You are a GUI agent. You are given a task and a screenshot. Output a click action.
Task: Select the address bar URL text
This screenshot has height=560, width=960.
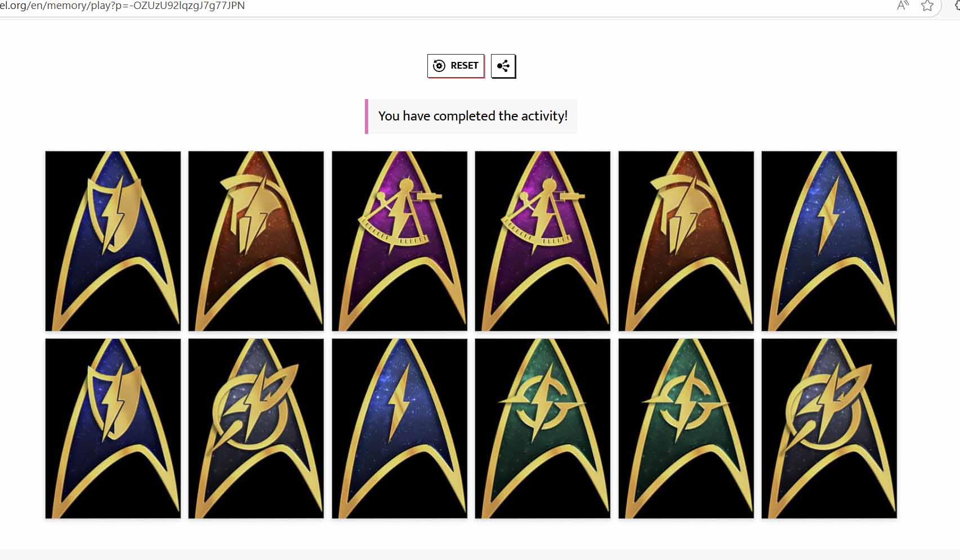pyautogui.click(x=122, y=6)
